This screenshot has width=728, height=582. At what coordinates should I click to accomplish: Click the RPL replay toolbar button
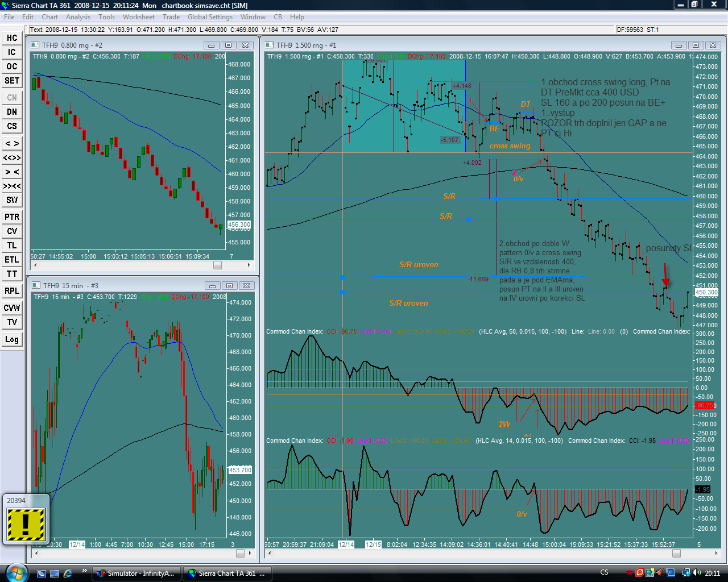coord(12,291)
